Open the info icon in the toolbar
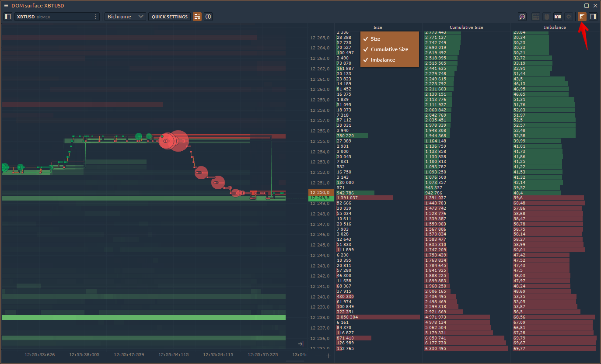The image size is (601, 364). click(x=208, y=17)
